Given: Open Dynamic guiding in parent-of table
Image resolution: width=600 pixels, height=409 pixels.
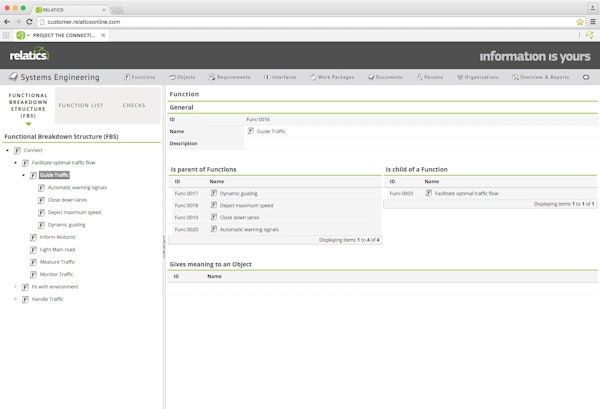Looking at the screenshot, I should [x=238, y=194].
